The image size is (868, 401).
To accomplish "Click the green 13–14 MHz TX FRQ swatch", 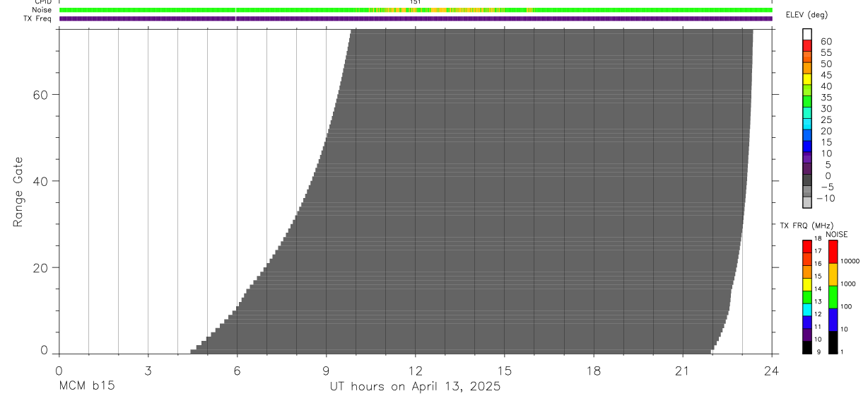I will 807,297.
